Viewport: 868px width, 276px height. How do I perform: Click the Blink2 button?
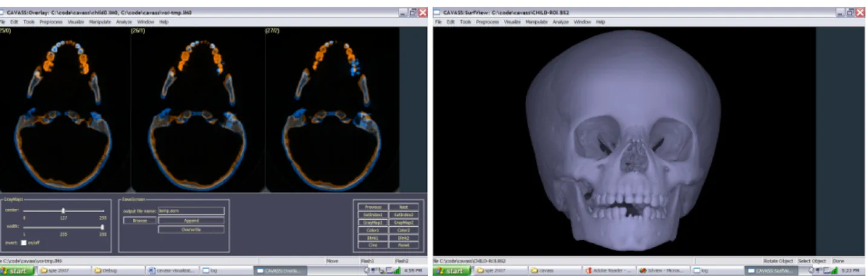pyautogui.click(x=403, y=238)
